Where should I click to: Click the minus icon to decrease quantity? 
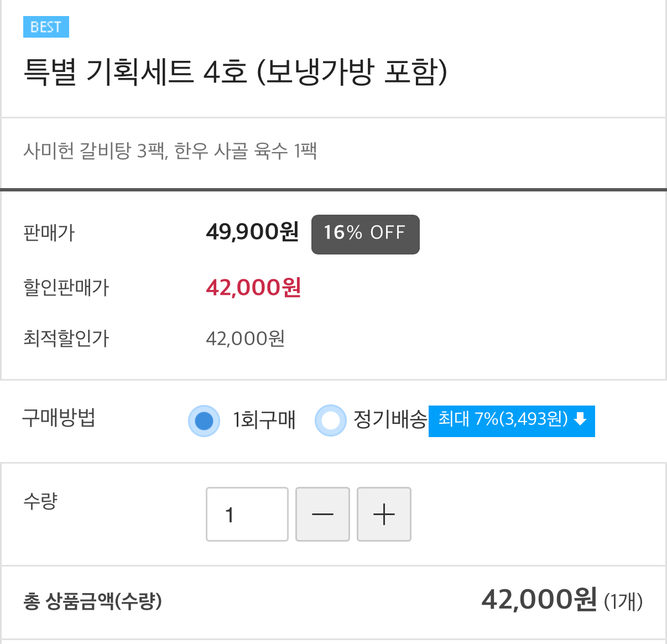322,514
